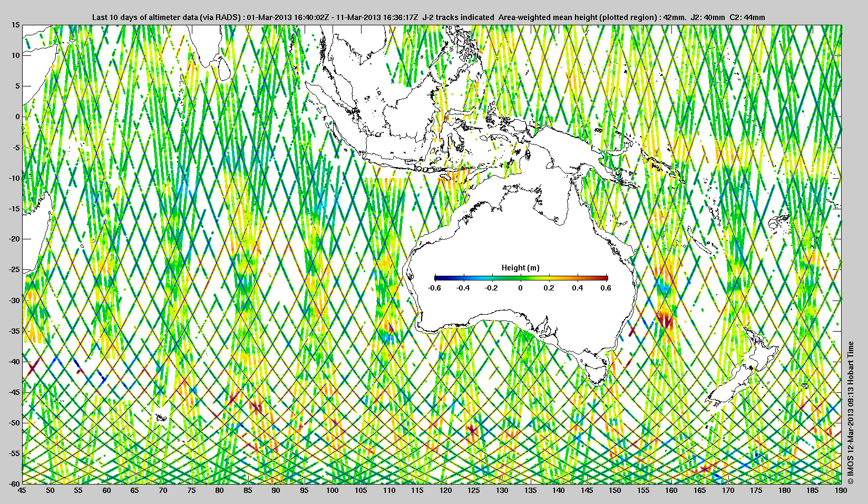868x504 pixels.
Task: Click the latitude axis label -40
Action: [14, 362]
